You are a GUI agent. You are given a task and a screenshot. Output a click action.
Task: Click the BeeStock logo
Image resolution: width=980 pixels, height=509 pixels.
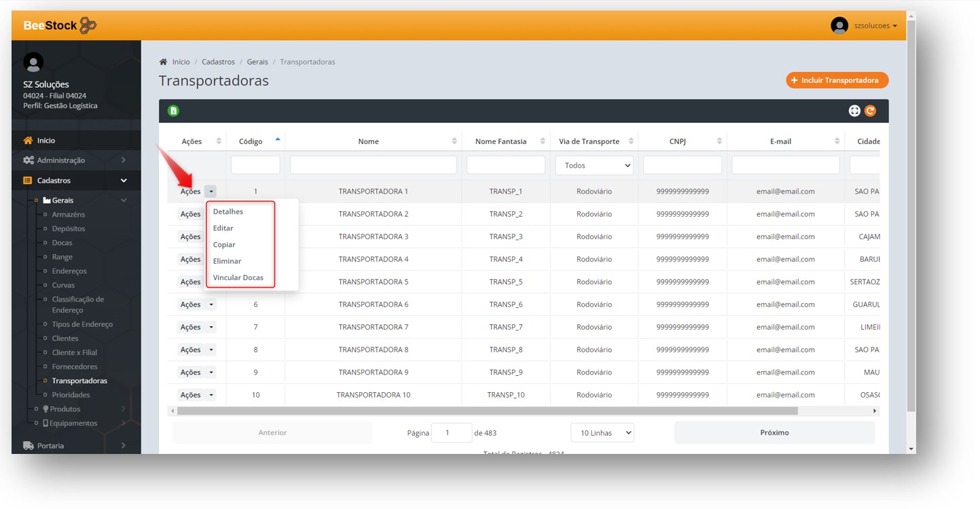click(60, 26)
